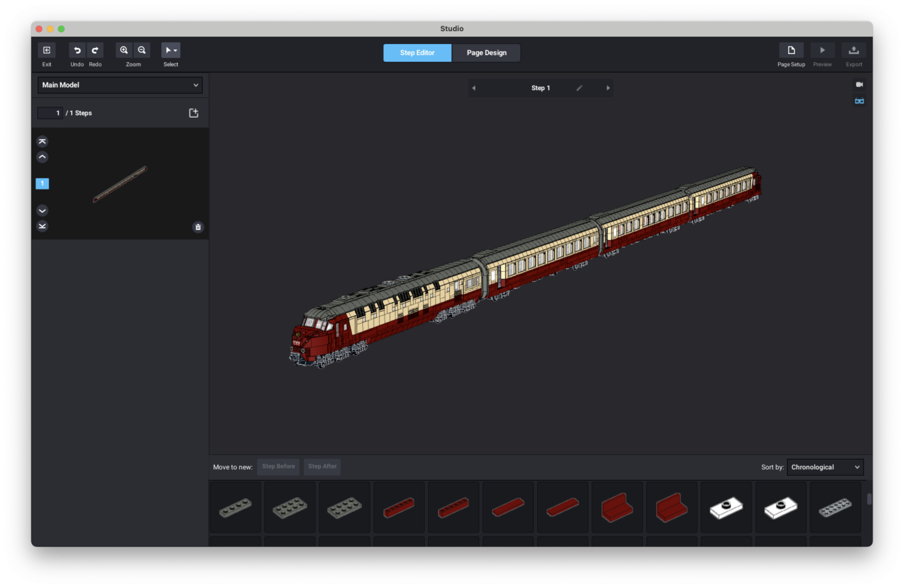Select the Redo tool
Screen dimensions: 904x588
pyautogui.click(x=95, y=50)
